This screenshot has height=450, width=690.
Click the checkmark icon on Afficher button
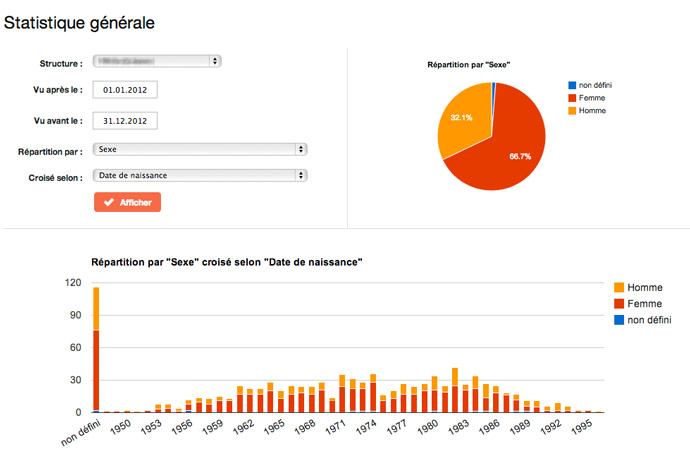108,202
